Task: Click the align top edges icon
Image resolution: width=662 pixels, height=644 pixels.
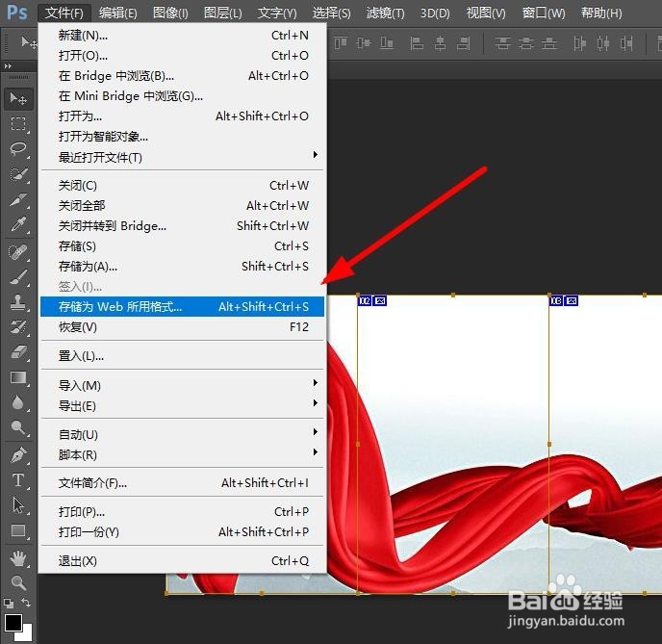Action: click(341, 43)
